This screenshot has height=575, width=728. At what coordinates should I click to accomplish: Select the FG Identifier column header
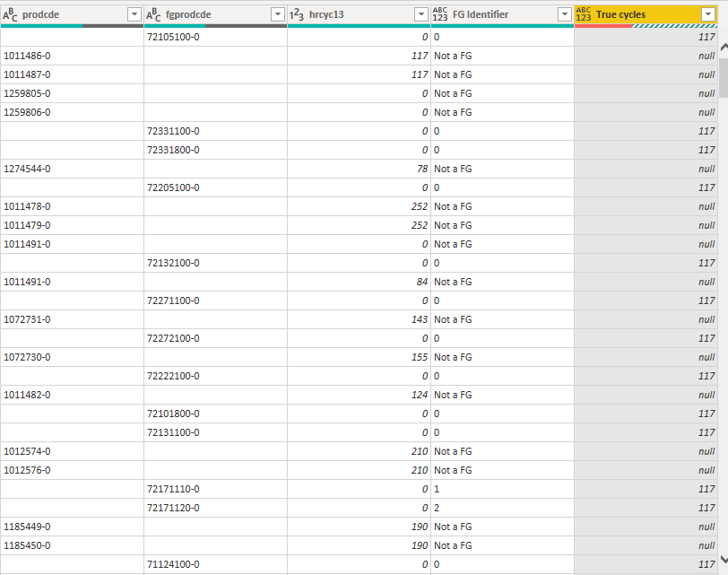tap(502, 15)
